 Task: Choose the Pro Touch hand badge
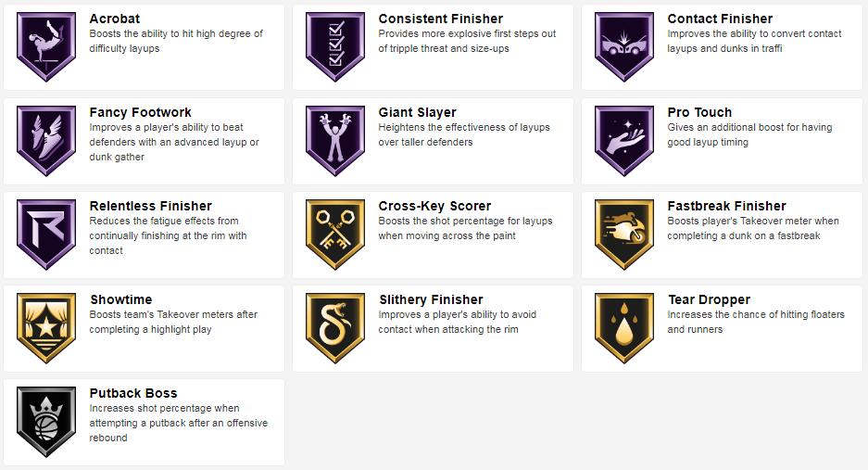[x=624, y=141]
